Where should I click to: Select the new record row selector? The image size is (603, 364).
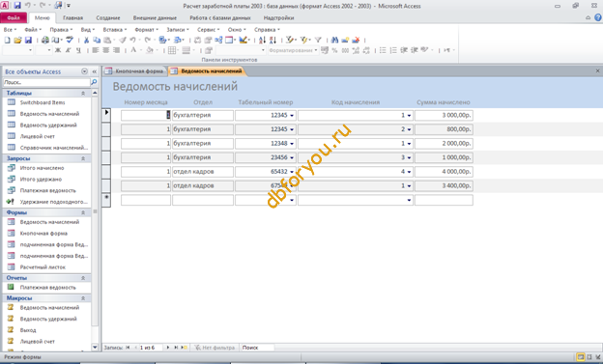point(106,200)
